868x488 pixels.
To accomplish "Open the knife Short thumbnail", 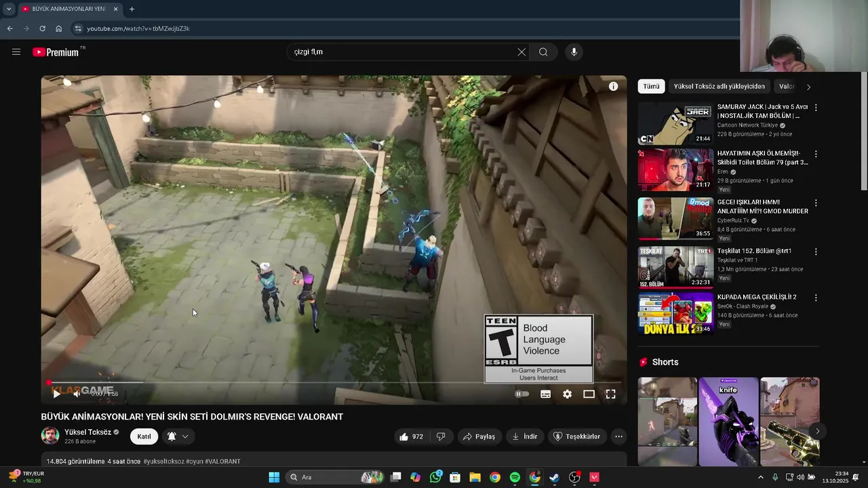I will (x=728, y=422).
